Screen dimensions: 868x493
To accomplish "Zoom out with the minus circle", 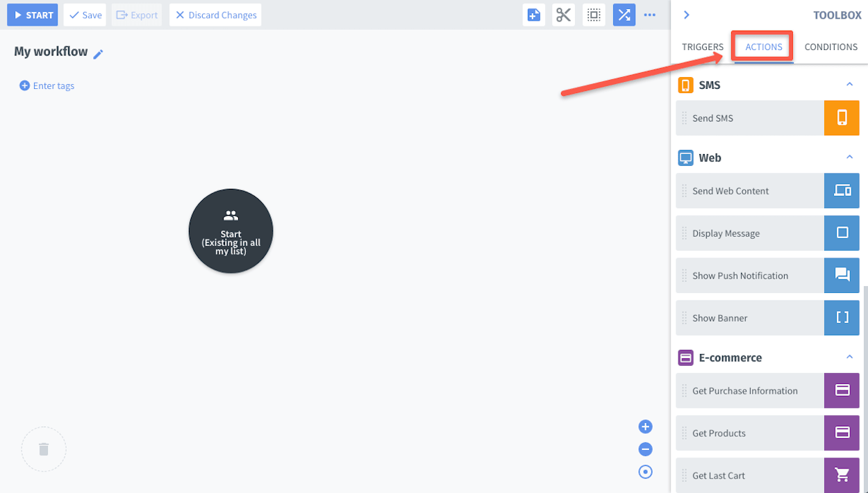I will tap(646, 449).
